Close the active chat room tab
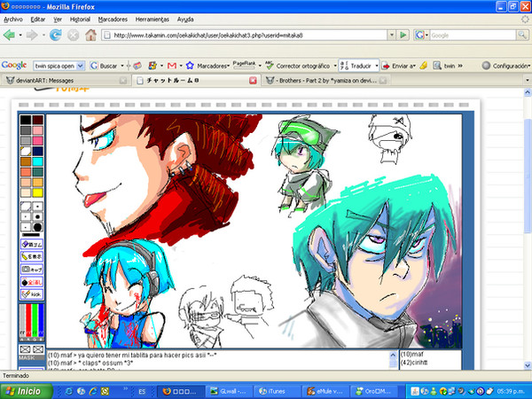 [x=253, y=81]
